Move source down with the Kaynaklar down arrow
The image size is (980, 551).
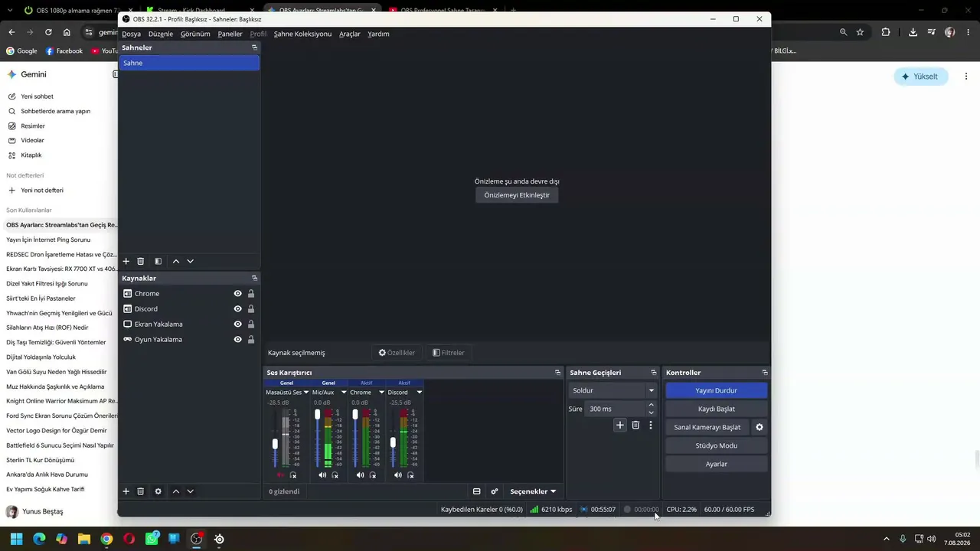point(191,491)
